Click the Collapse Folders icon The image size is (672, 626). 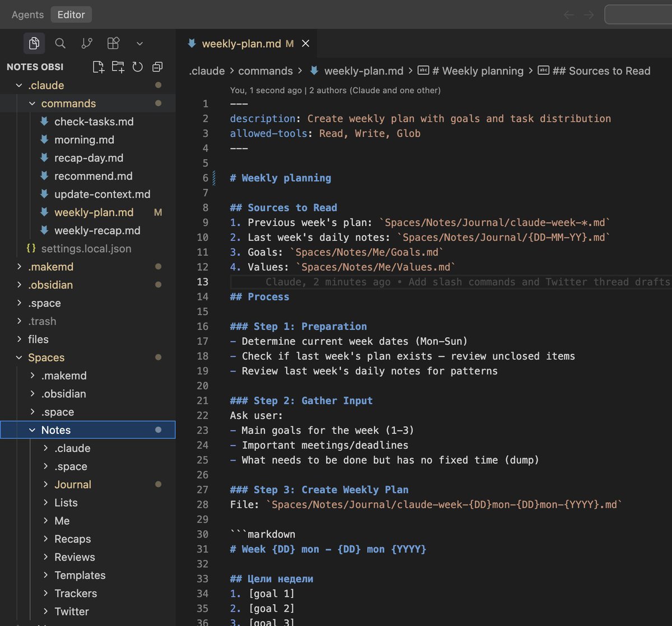tap(157, 67)
